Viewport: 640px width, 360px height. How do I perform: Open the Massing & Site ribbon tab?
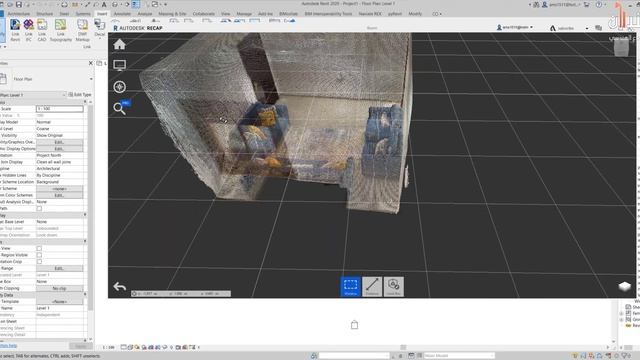point(172,13)
